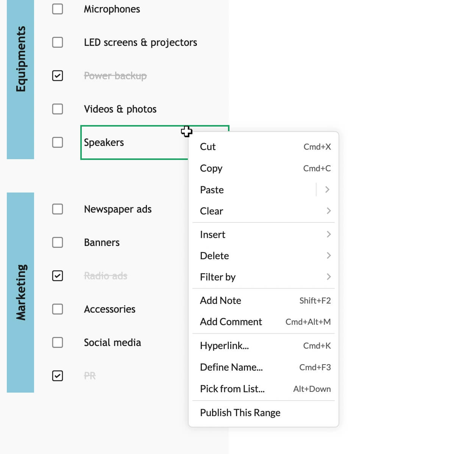
Task: Select the Clear menu entry
Action: [x=264, y=211]
